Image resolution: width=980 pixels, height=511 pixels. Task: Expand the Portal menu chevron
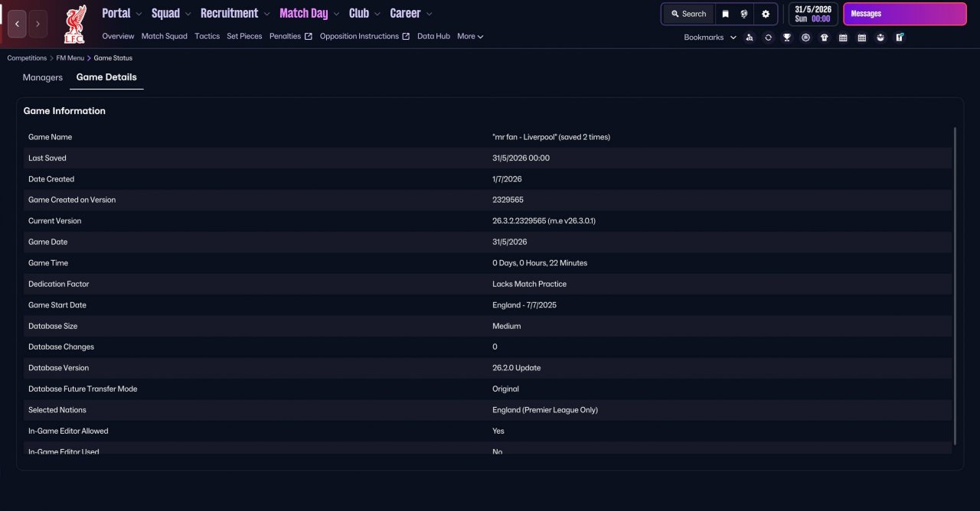(139, 14)
